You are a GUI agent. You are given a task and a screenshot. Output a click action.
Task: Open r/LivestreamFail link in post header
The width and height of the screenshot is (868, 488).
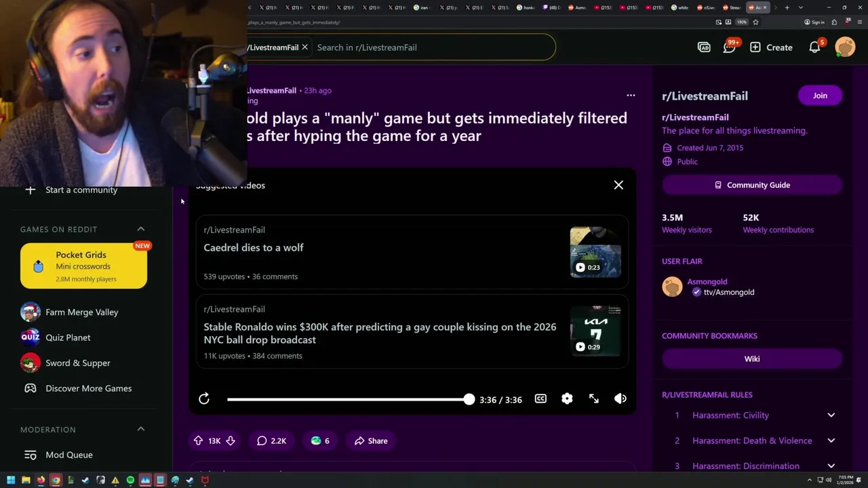point(271,90)
